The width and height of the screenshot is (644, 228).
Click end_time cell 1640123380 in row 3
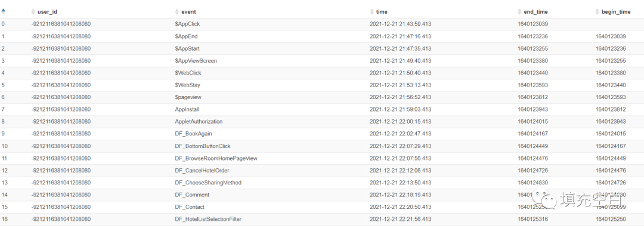click(x=532, y=61)
